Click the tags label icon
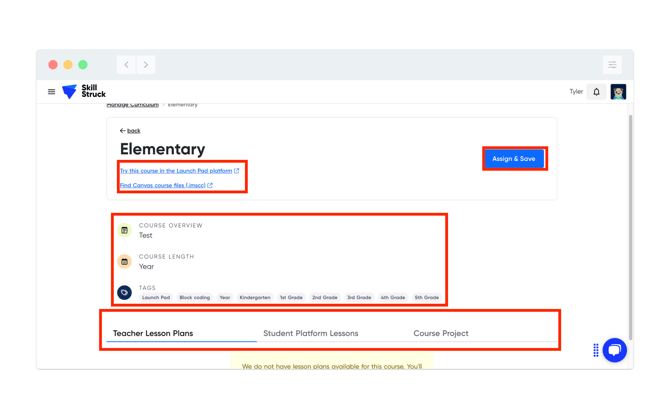Image resolution: width=670 pixels, height=418 pixels. pyautogui.click(x=125, y=293)
